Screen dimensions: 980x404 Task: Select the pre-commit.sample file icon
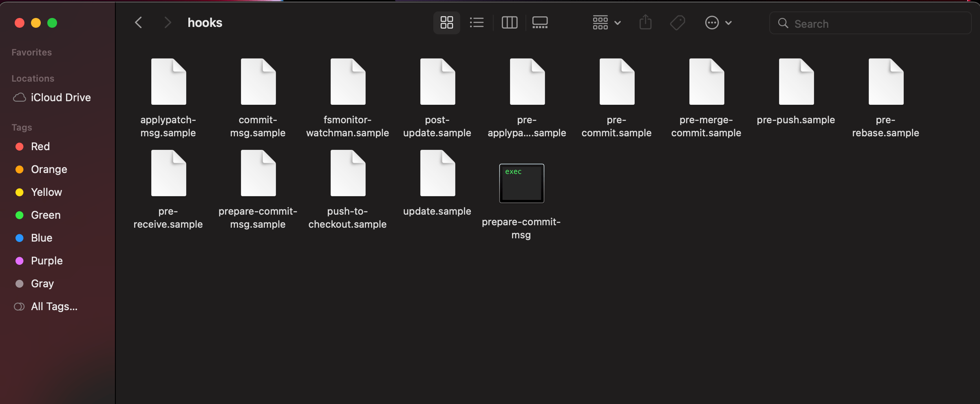617,82
